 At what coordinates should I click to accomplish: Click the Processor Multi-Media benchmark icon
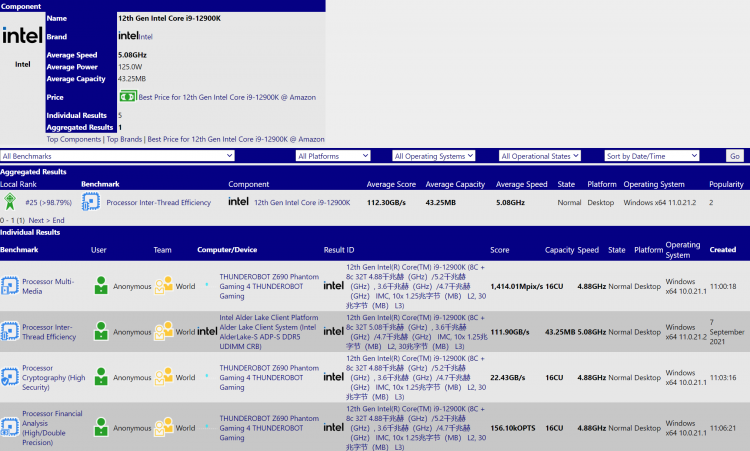[x=10, y=285]
